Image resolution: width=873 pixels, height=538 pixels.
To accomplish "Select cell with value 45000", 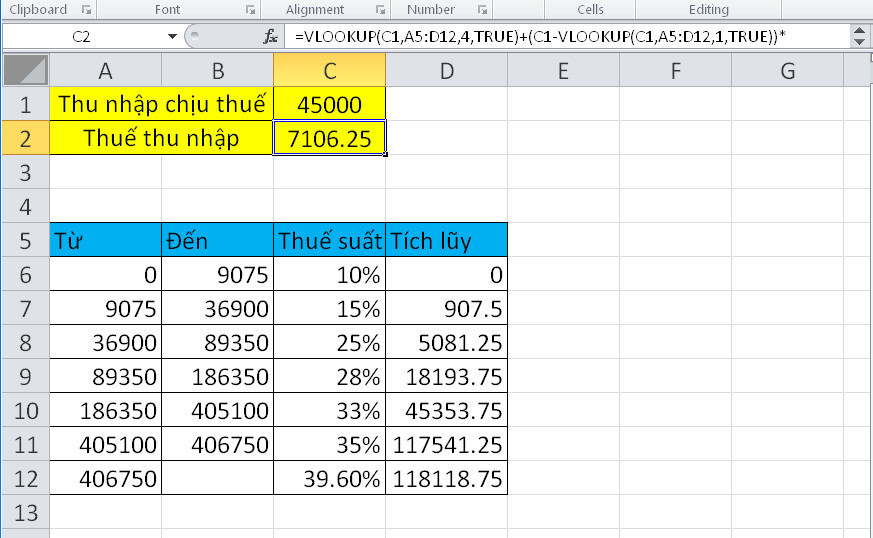I will (x=330, y=104).
